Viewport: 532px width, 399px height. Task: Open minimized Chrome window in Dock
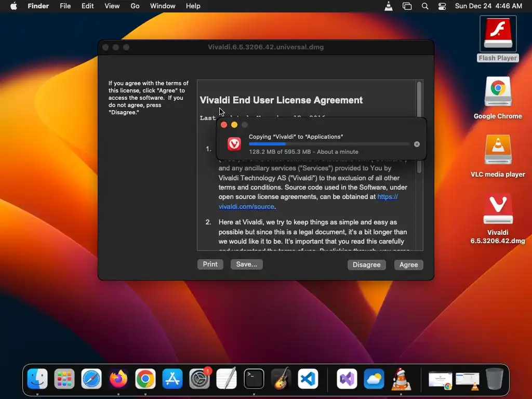coord(440,380)
